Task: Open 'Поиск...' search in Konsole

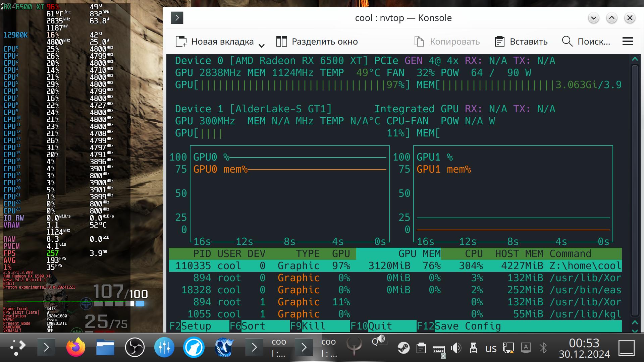Action: pos(586,42)
